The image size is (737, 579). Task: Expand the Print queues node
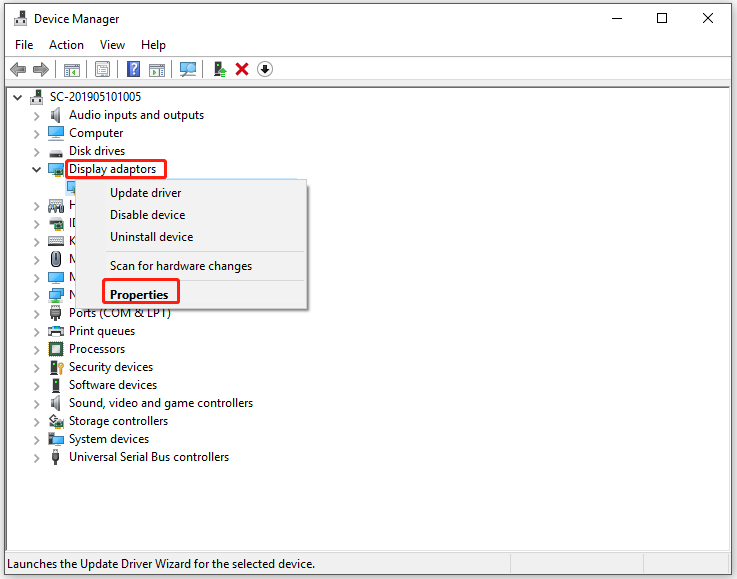pos(36,332)
